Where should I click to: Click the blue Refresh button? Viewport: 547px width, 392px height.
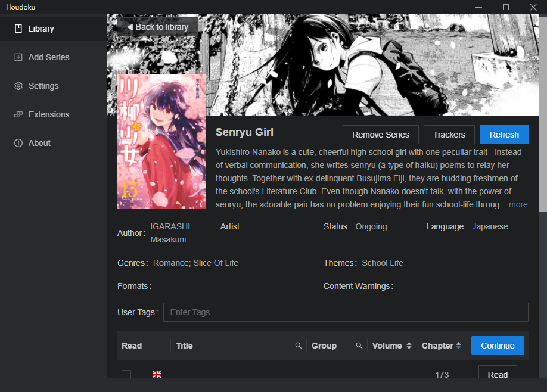coord(504,135)
